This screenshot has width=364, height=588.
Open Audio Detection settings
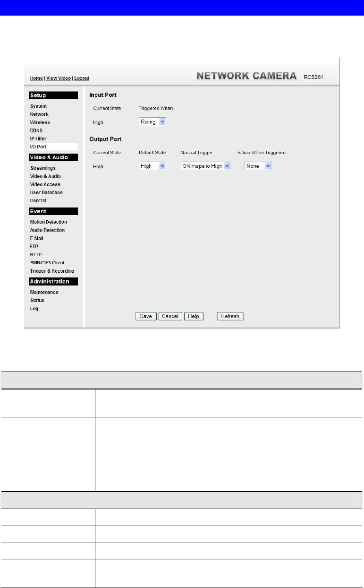click(x=47, y=230)
